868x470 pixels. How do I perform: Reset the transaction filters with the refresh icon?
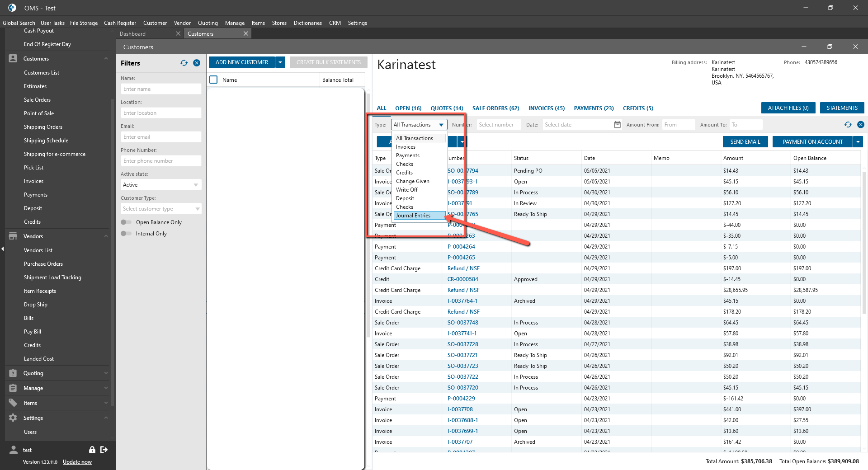[848, 125]
